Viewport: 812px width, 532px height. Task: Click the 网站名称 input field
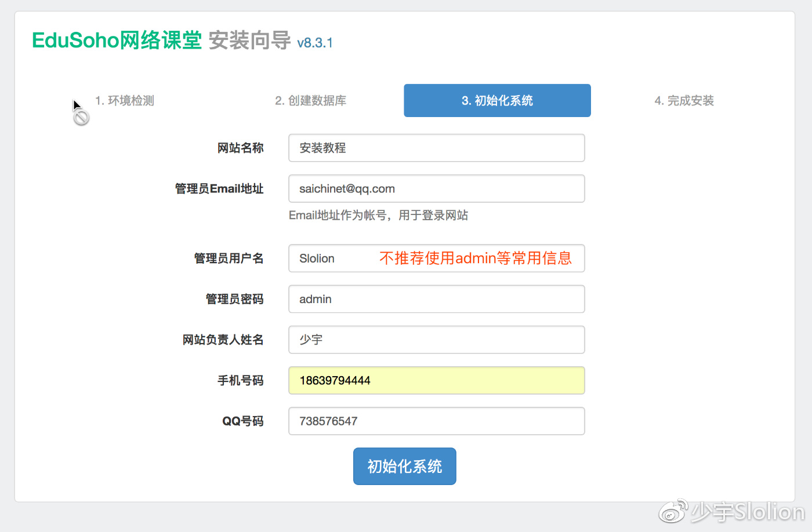437,148
